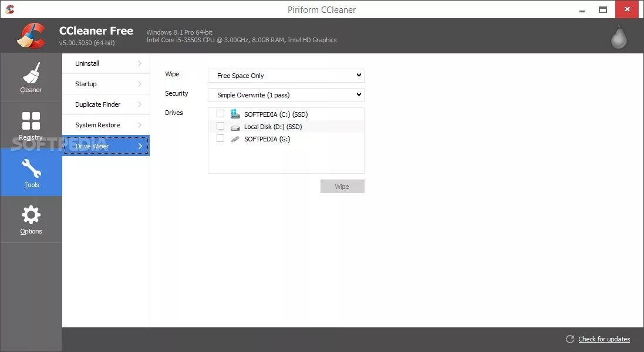
Task: Maximize the CCleaner window
Action: tap(602, 9)
